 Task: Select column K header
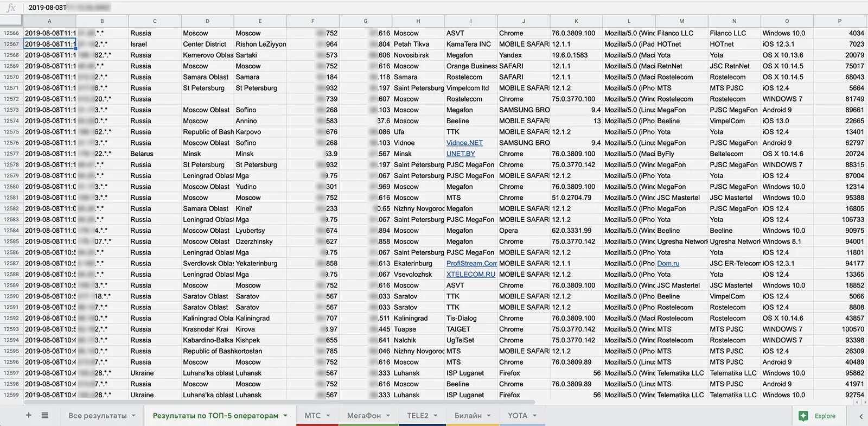point(576,21)
